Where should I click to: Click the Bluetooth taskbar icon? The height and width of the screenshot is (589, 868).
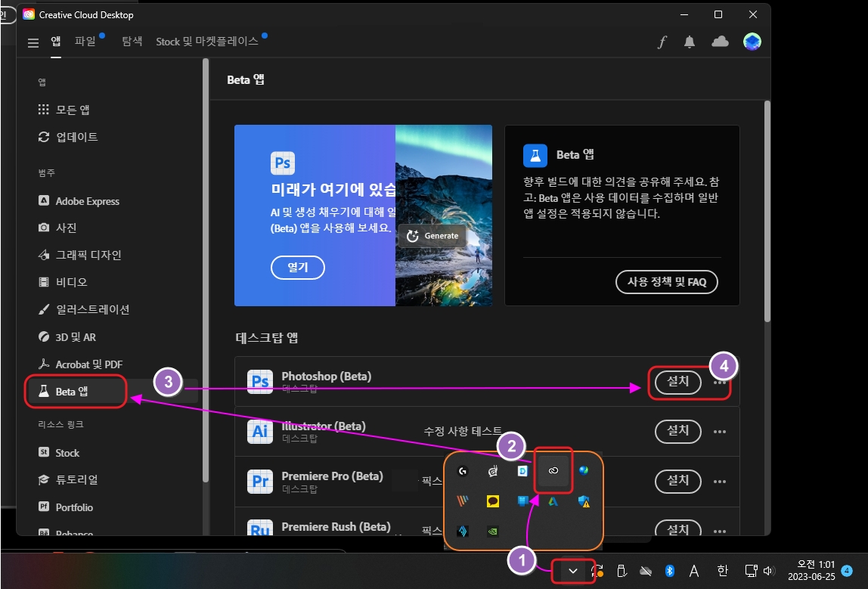pyautogui.click(x=670, y=571)
